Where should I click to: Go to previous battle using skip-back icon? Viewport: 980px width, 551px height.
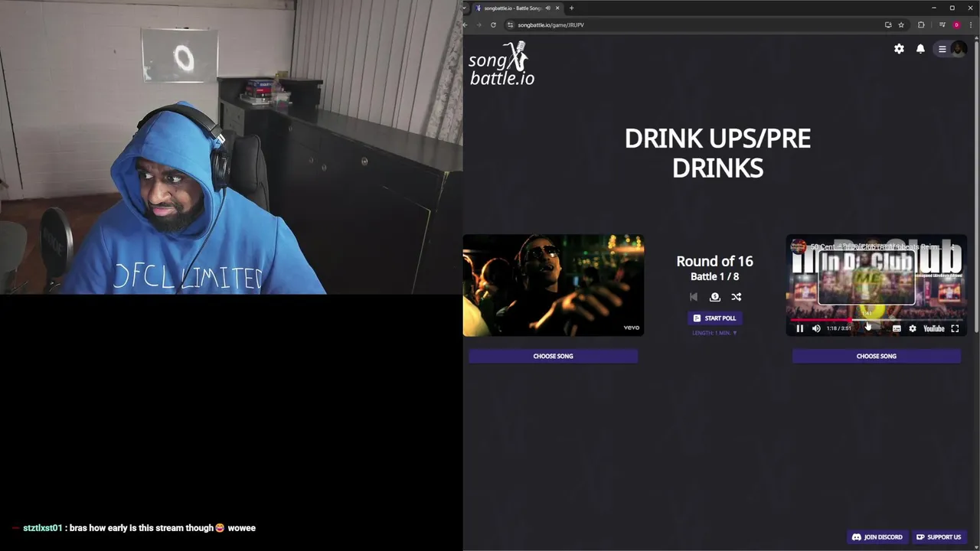point(694,297)
